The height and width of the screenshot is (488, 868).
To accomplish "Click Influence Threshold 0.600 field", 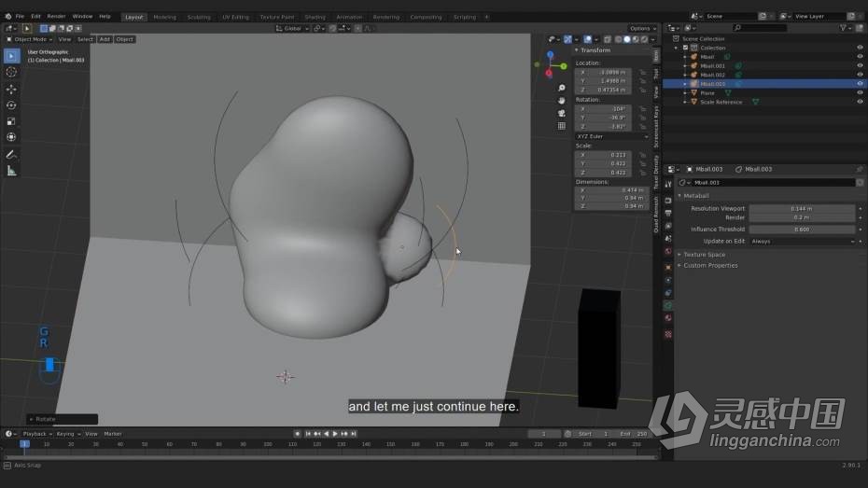I will [802, 229].
